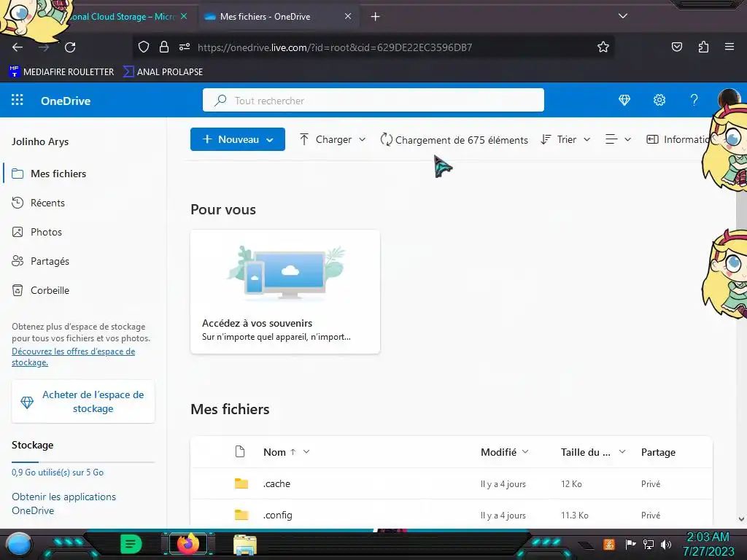Viewport: 747px width, 560px height.
Task: Expand the Charger upload dropdown
Action: [x=362, y=139]
